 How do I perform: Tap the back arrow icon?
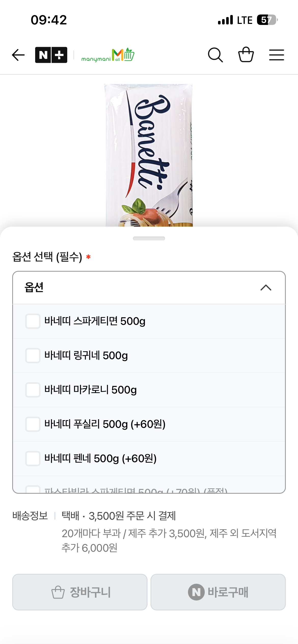[x=18, y=55]
